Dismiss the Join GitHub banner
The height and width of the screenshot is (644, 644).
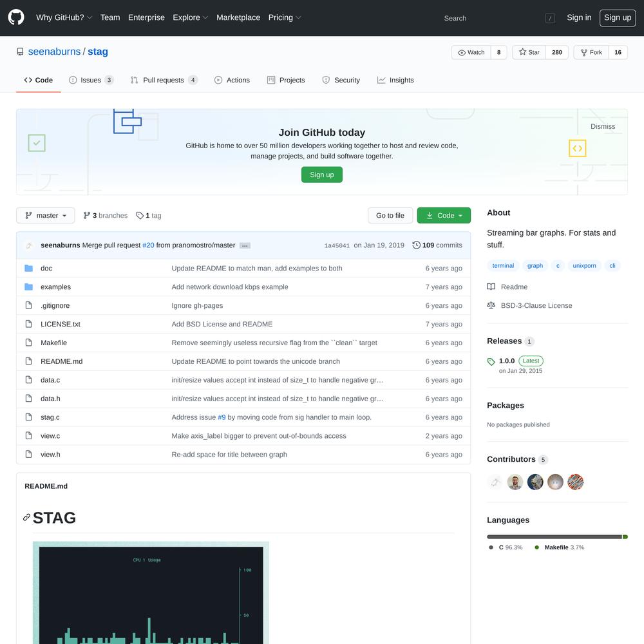[x=603, y=126]
